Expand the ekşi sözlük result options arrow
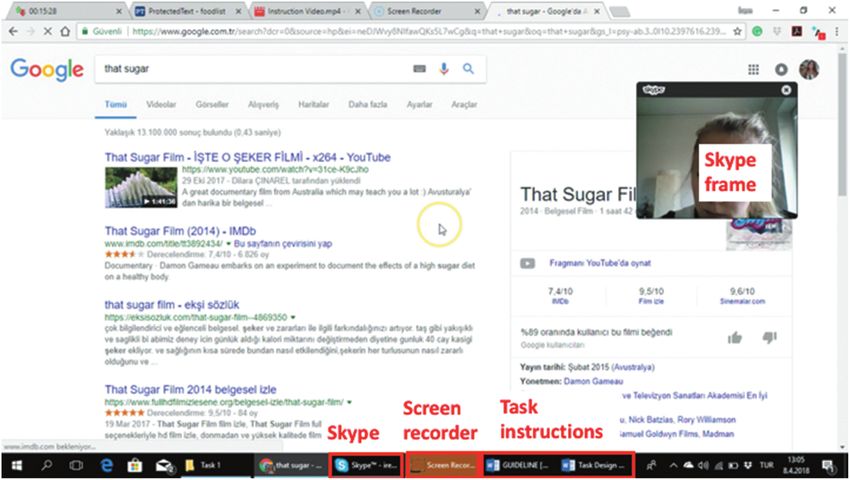 coord(293,317)
